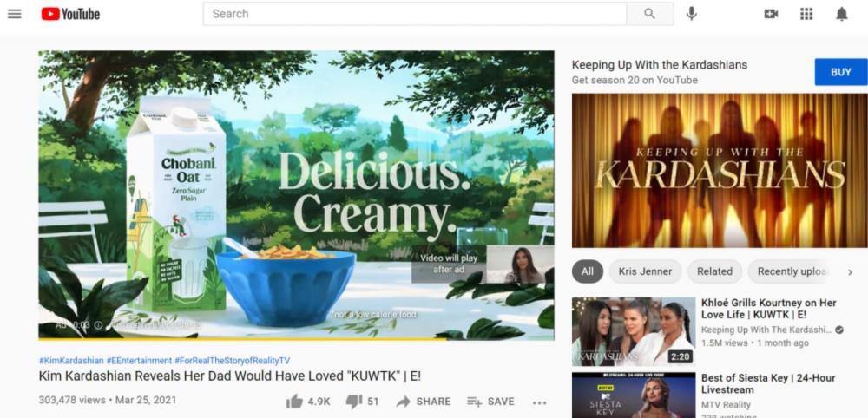Open the hamburger guide menu
Viewport: 868px width, 418px height.
tap(15, 14)
